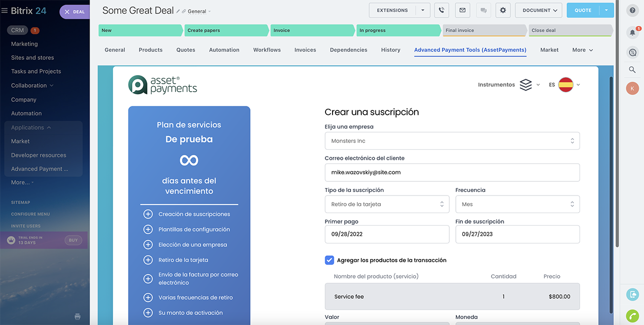Open search magnifier in right sidebar

tap(632, 70)
